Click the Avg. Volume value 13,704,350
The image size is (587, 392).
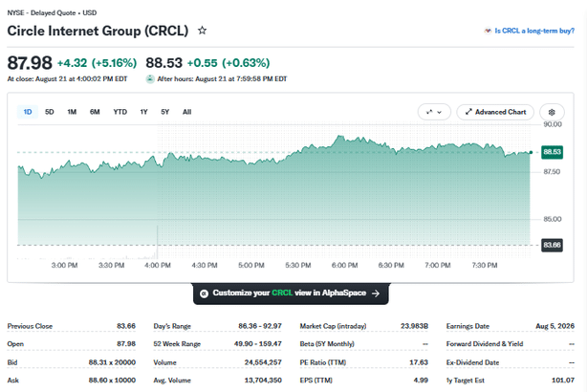[263, 381]
